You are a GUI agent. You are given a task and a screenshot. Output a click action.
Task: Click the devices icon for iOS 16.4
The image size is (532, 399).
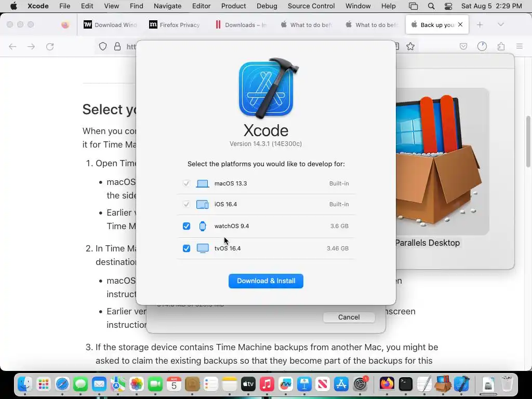[203, 204]
